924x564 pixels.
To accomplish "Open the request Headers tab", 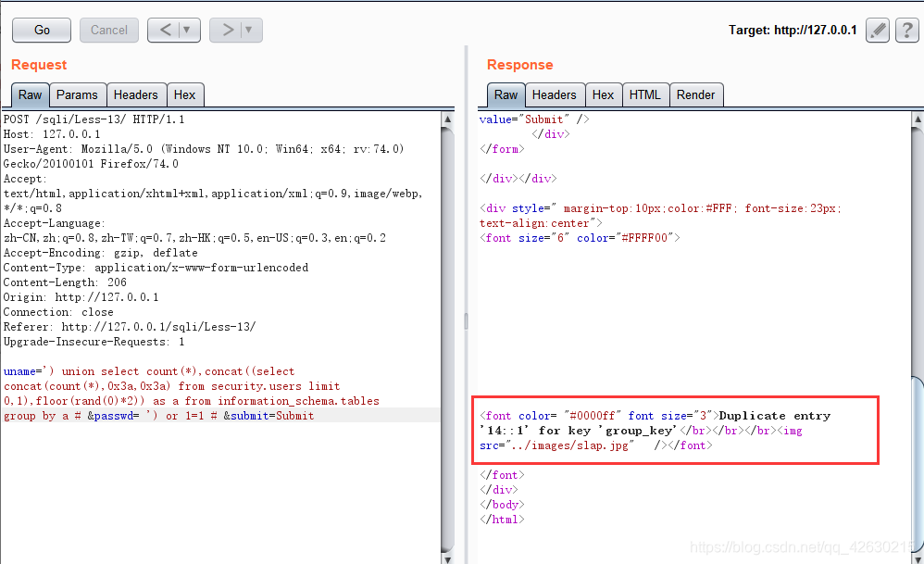I will coord(135,94).
